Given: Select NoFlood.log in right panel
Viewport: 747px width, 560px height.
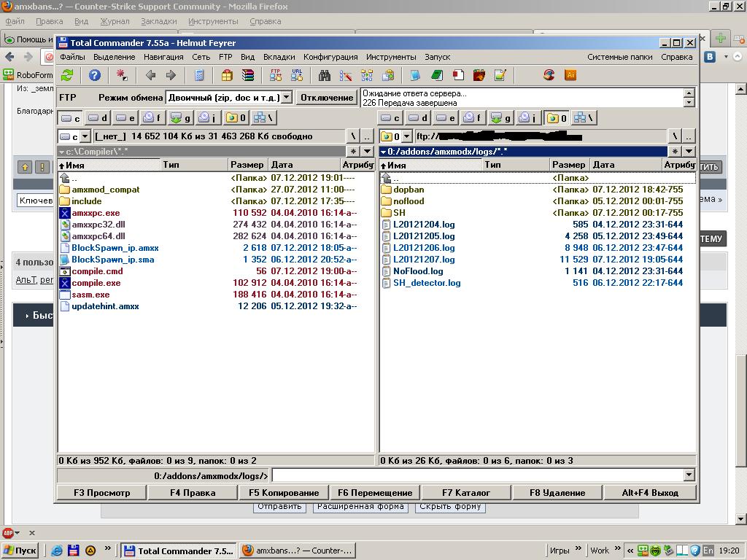Looking at the screenshot, I should [418, 271].
